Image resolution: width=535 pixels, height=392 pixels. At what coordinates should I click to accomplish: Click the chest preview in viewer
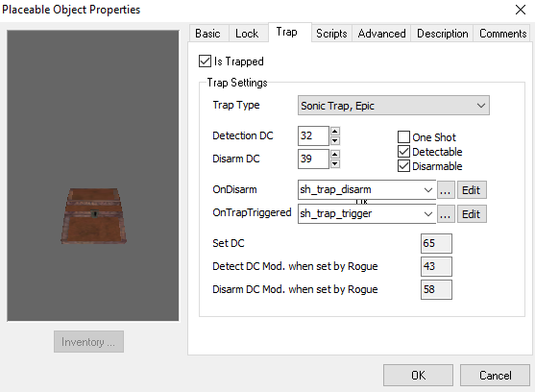(x=93, y=215)
